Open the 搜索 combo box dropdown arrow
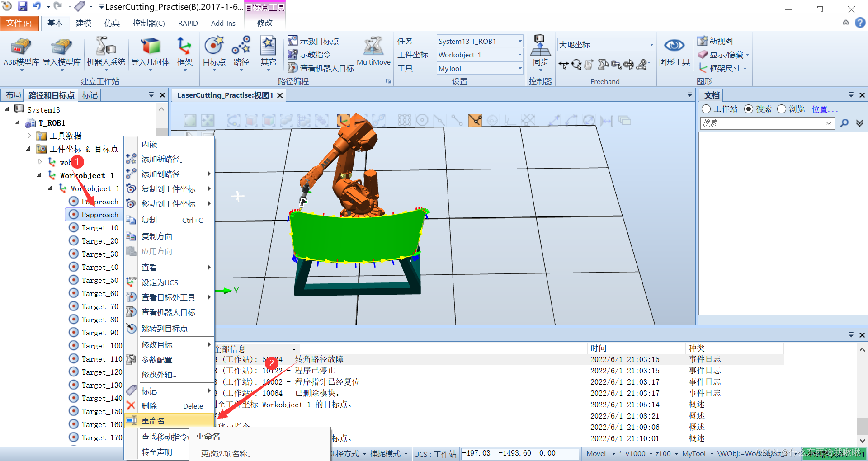 tap(829, 123)
